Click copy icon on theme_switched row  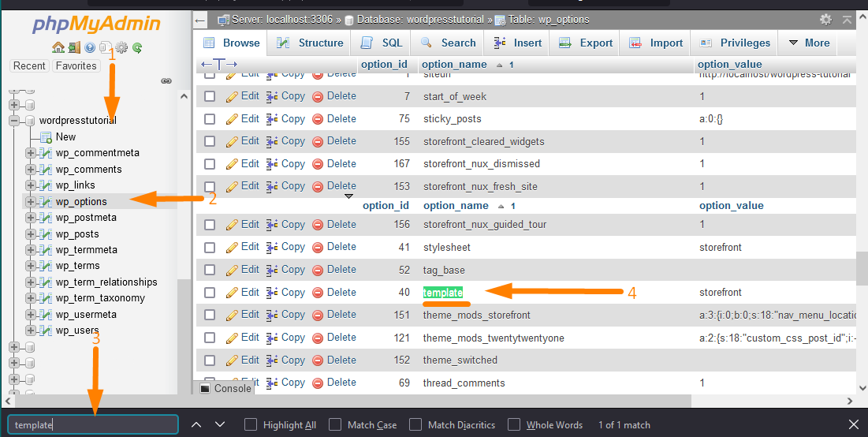[x=272, y=360]
